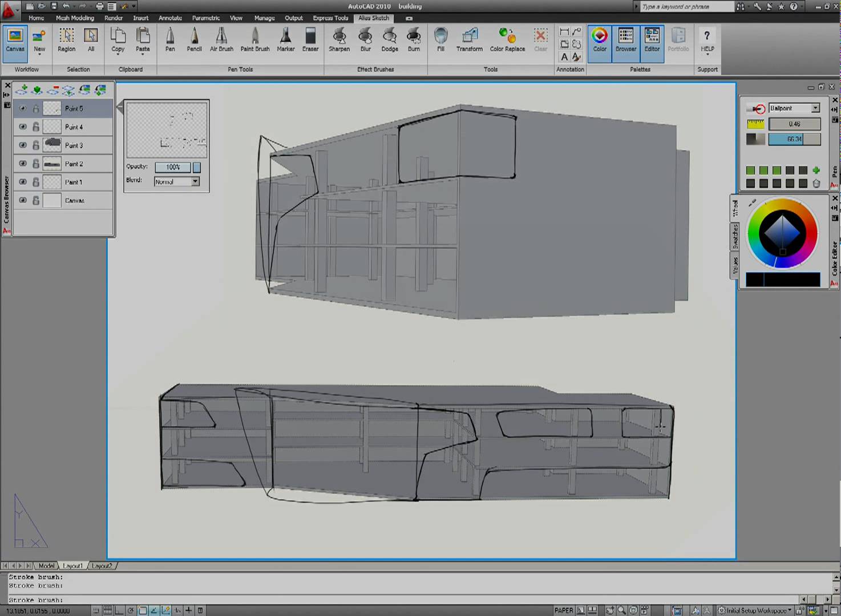The width and height of the screenshot is (841, 616).
Task: Open the Transform tool
Action: (470, 40)
